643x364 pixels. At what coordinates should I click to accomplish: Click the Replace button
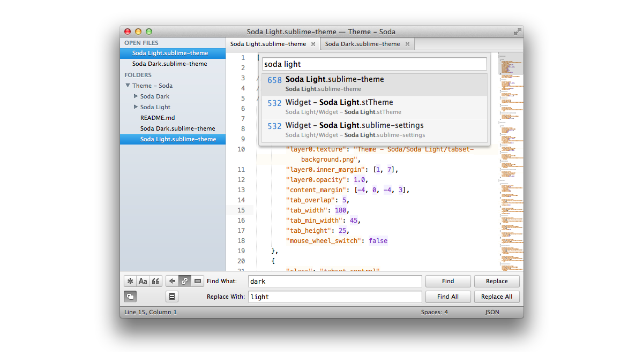click(497, 281)
